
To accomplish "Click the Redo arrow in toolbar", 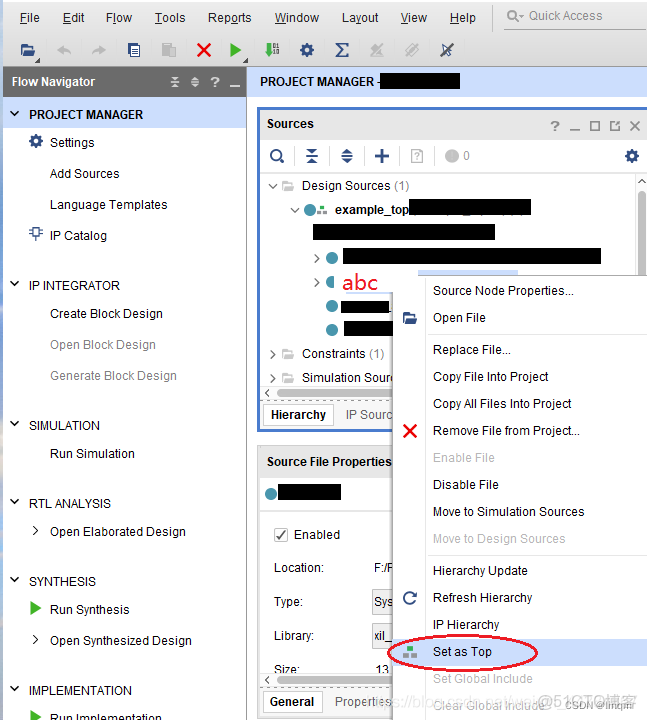I will [98, 50].
